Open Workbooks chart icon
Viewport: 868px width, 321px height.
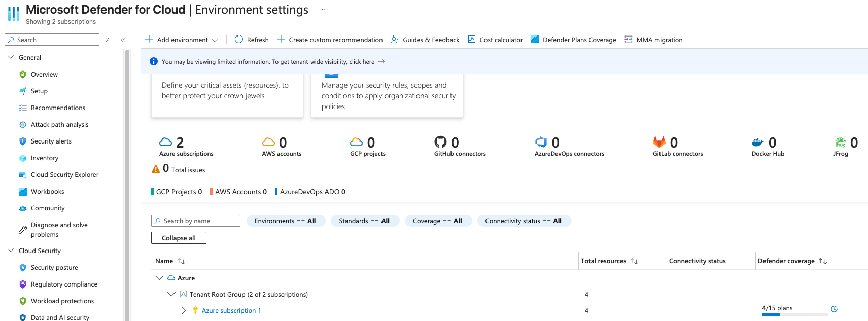point(23,192)
